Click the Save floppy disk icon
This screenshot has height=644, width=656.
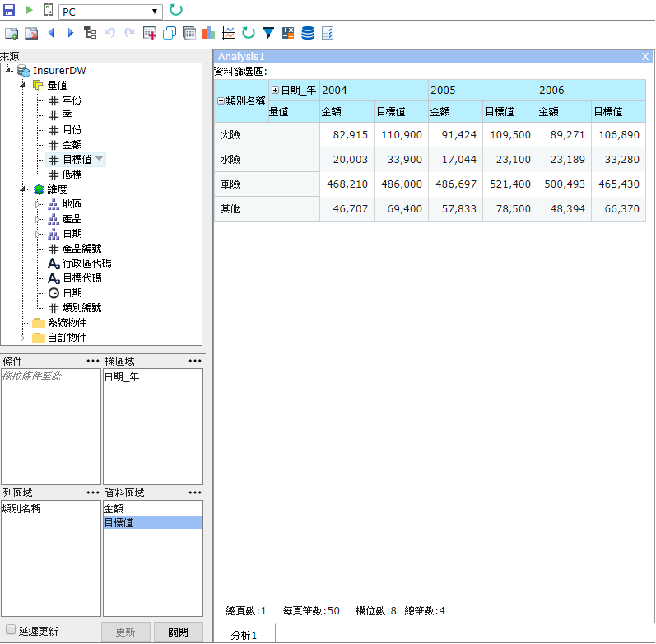(9, 10)
